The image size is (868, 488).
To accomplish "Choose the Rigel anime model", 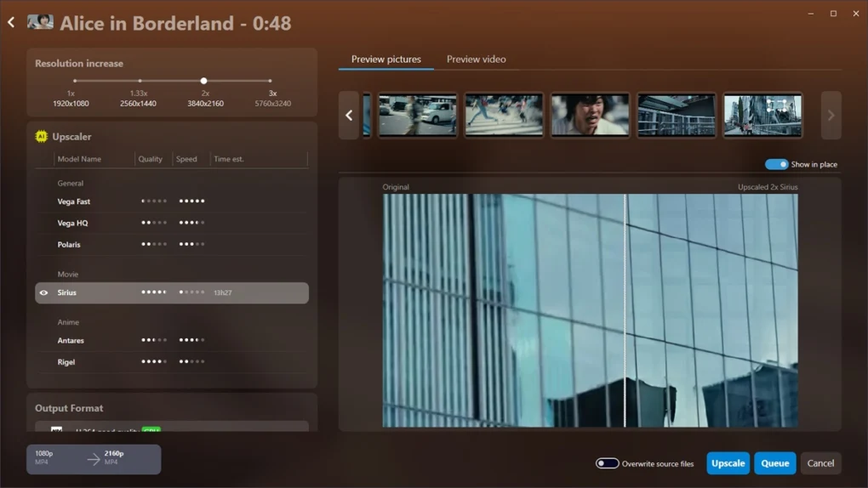I will (x=66, y=362).
